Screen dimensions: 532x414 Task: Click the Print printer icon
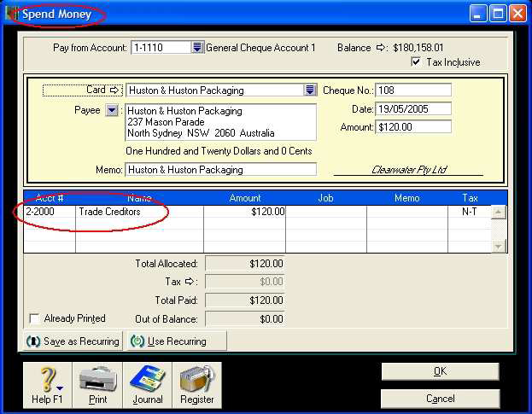[x=97, y=385]
